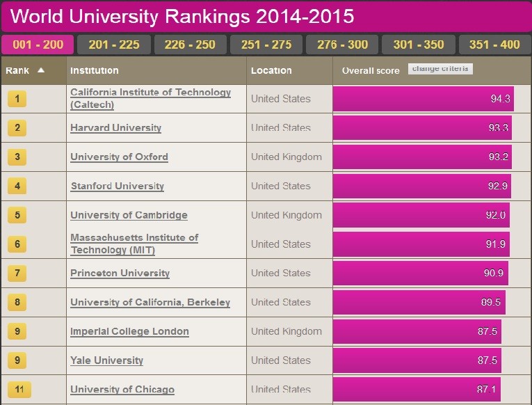
Task: Select the 251 - 275 tab
Action: point(266,45)
